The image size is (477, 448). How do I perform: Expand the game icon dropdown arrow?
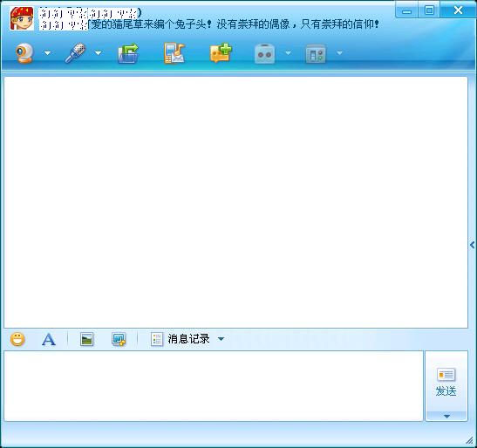[288, 53]
